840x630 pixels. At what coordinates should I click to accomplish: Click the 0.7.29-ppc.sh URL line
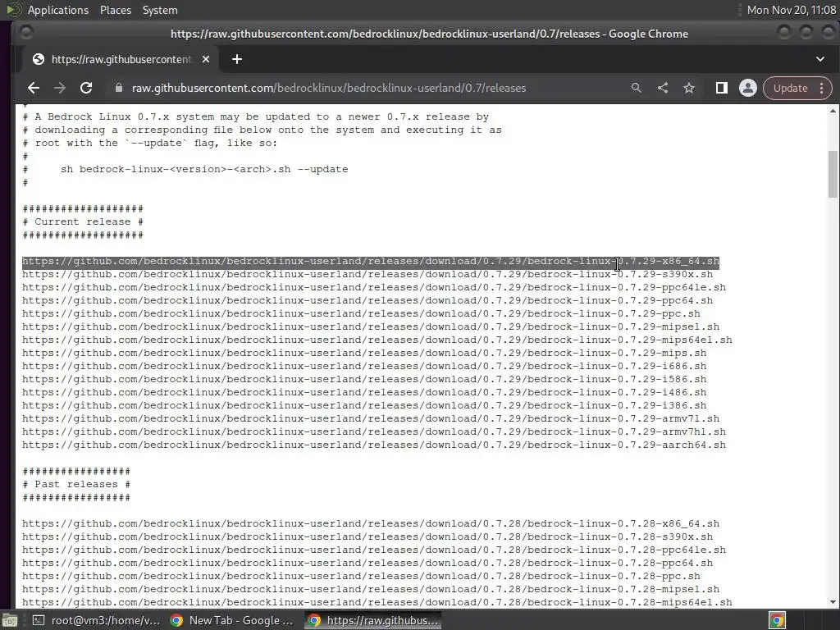pyautogui.click(x=361, y=314)
